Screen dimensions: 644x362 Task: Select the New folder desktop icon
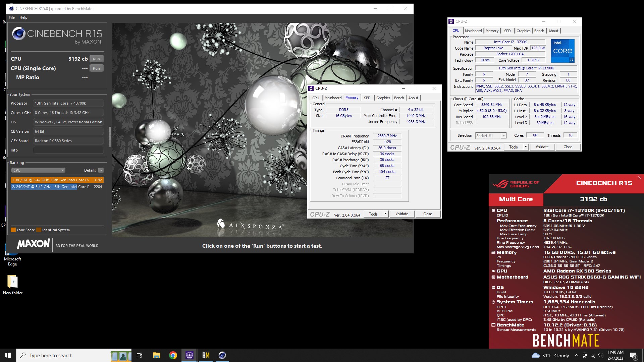(12, 285)
